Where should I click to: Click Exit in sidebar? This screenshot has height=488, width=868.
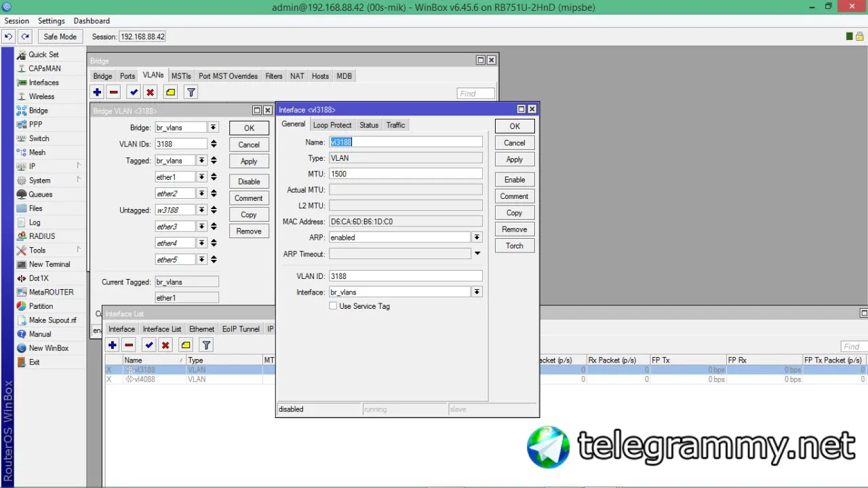tap(34, 362)
